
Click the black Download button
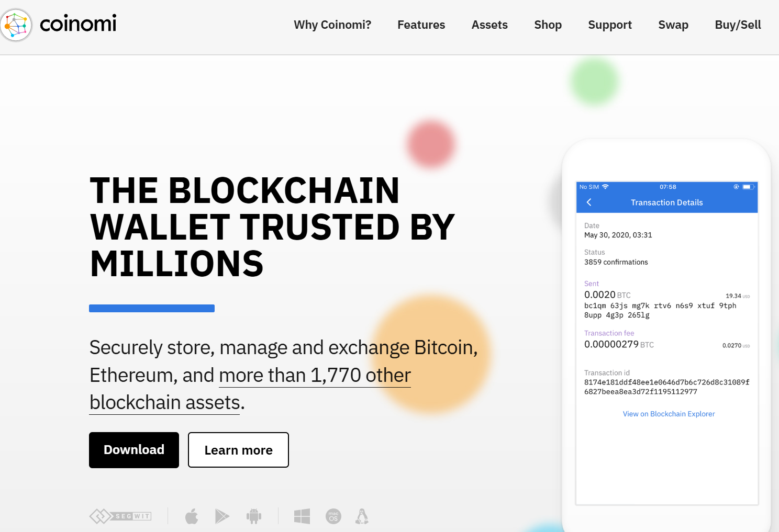[134, 450]
